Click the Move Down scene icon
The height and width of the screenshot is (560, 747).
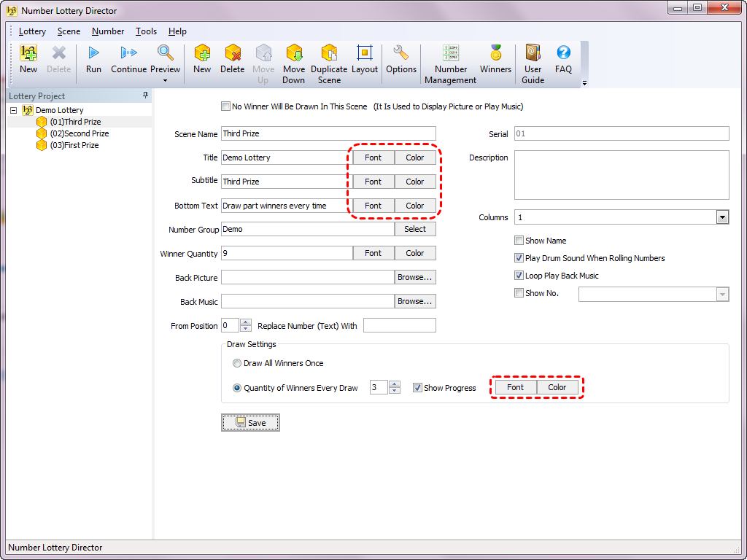tap(294, 53)
